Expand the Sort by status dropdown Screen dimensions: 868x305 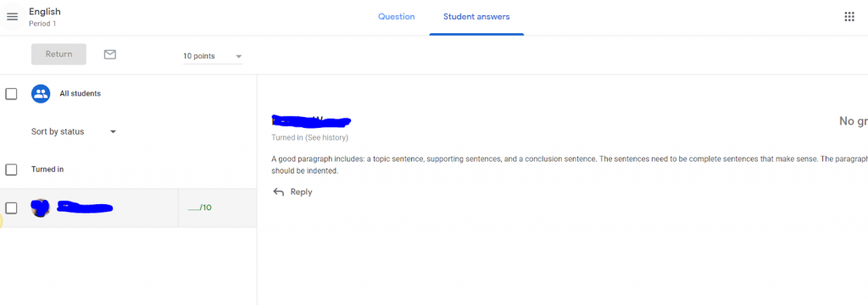(74, 131)
